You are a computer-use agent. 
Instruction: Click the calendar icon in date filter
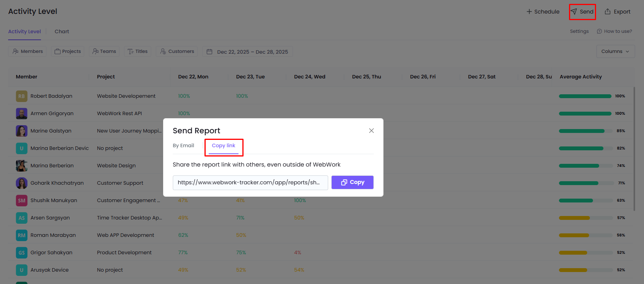[210, 52]
